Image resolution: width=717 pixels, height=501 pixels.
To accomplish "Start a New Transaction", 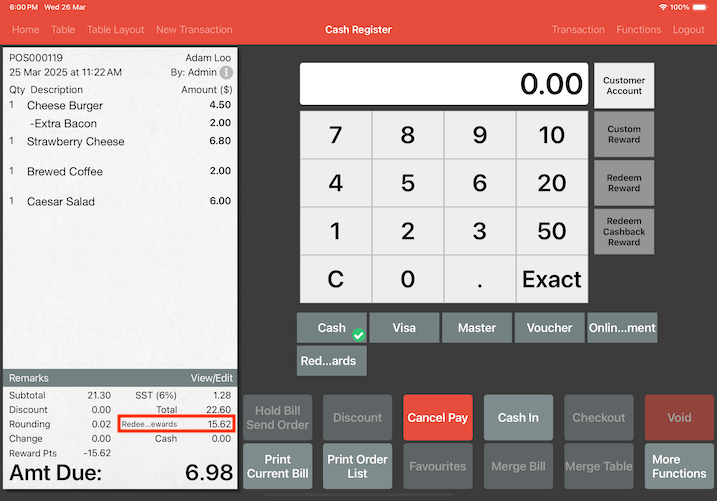I will click(x=194, y=30).
